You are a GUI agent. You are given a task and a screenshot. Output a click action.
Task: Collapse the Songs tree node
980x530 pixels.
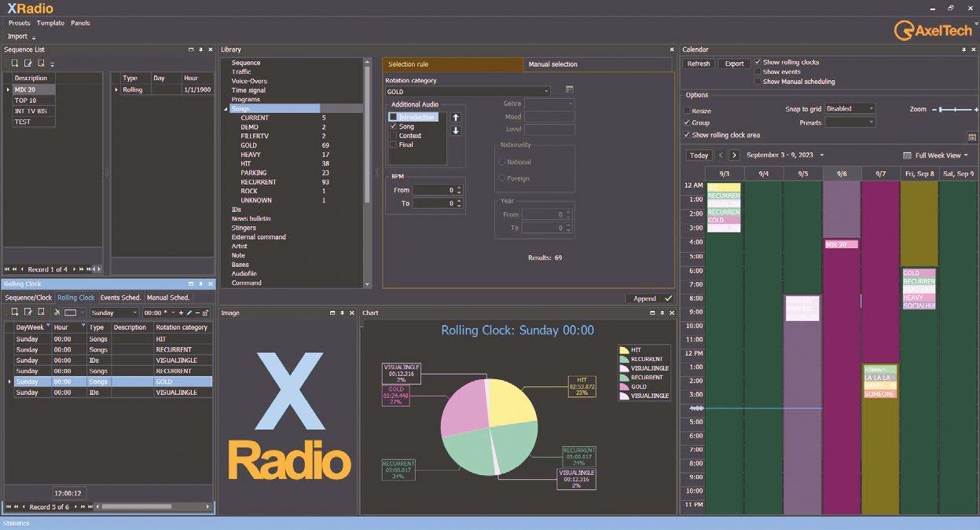pos(226,109)
